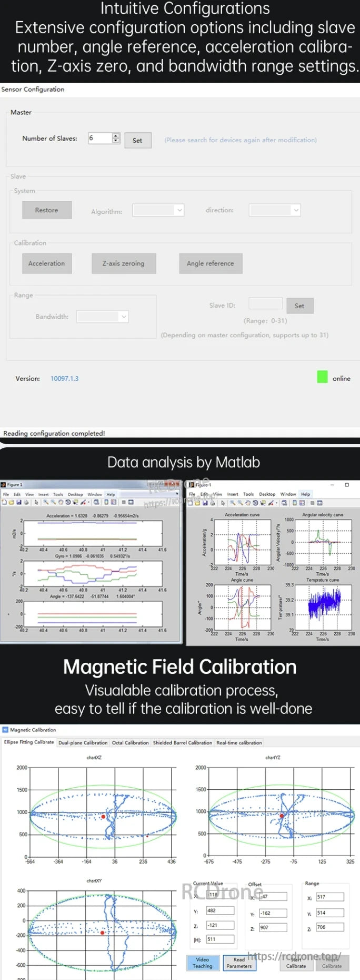The image size is (360, 980).
Task: Select Data Cursor tool in left Figure 1 toolbar
Action: (75, 502)
